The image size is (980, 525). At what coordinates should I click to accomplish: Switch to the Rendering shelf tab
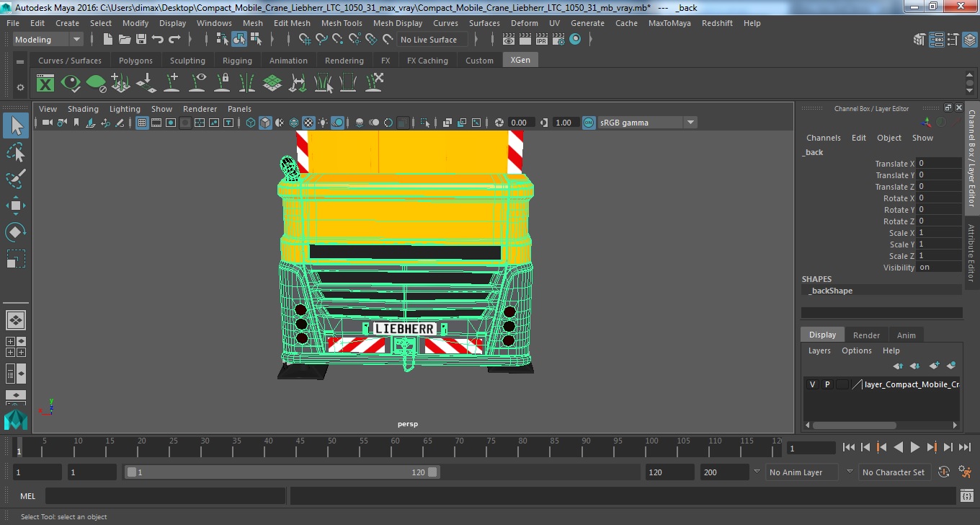(x=344, y=61)
